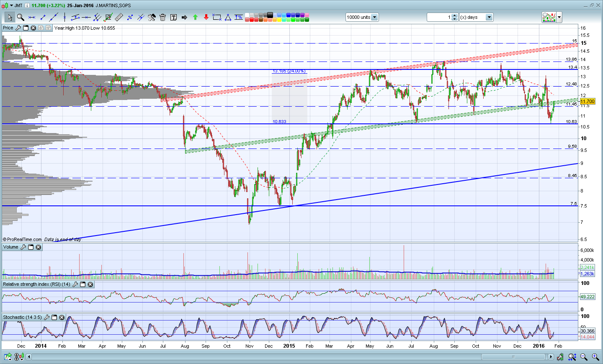Pick the white color swatch
The height and width of the screenshot is (364, 603).
(x=247, y=15)
